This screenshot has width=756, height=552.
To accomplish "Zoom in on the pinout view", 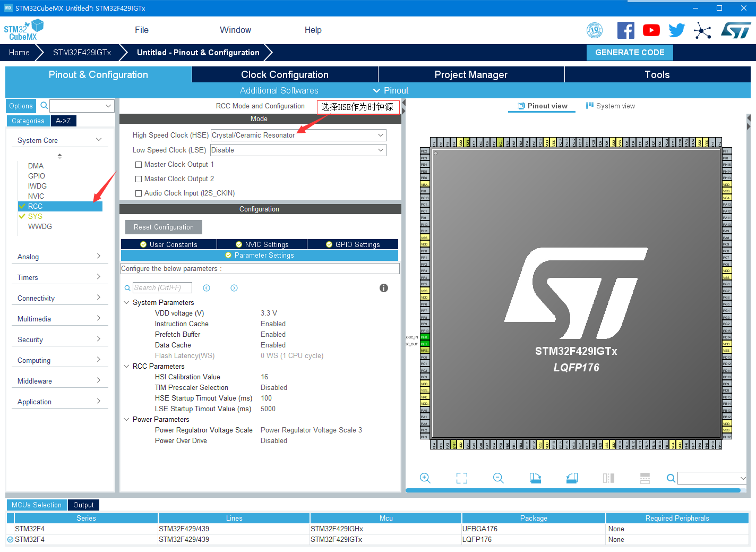I will point(425,478).
